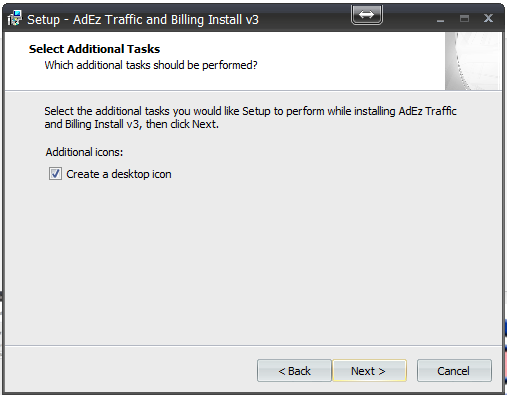Click the 'Additional icons:' label
The width and height of the screenshot is (507, 396).
tap(84, 152)
